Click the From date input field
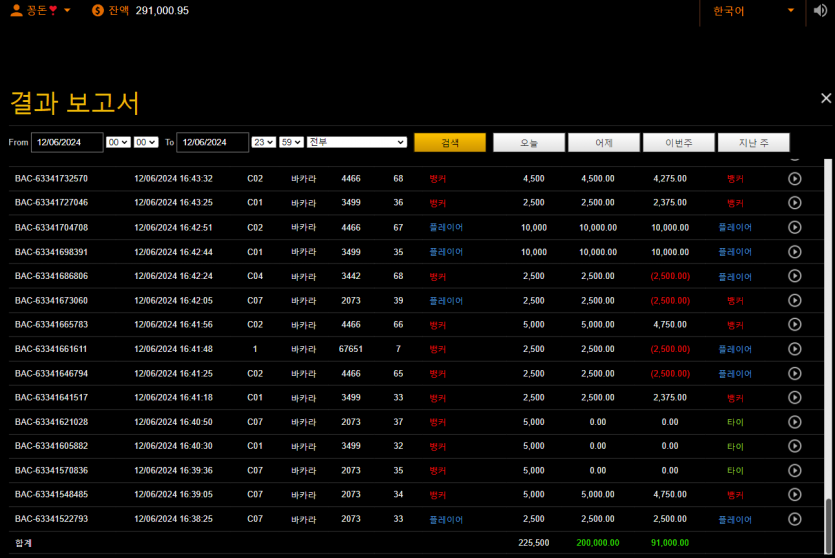This screenshot has width=835, height=558. (67, 142)
